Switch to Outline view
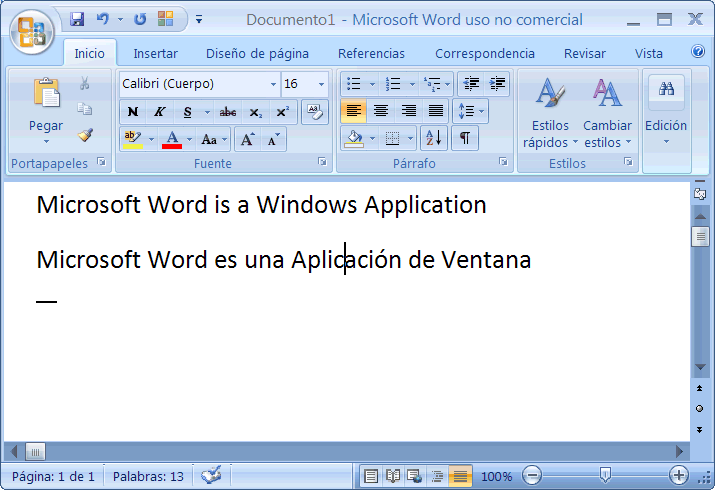Screen dimensions: 715x490 coord(437,476)
